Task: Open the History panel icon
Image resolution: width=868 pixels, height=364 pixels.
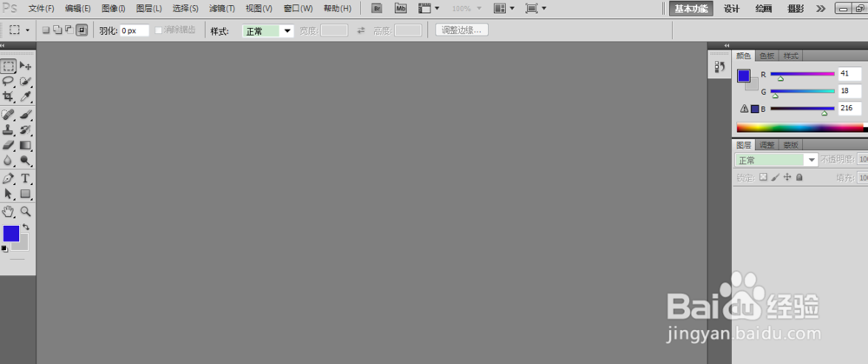Action: 720,67
